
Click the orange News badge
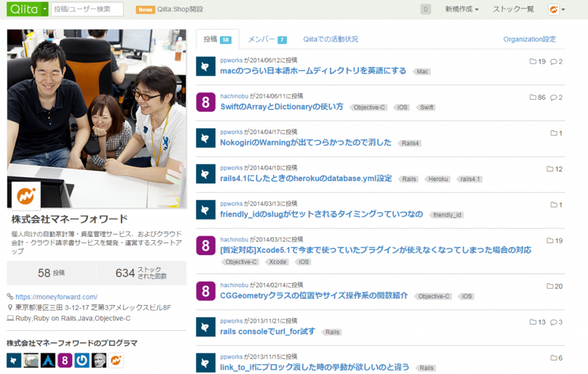click(145, 9)
